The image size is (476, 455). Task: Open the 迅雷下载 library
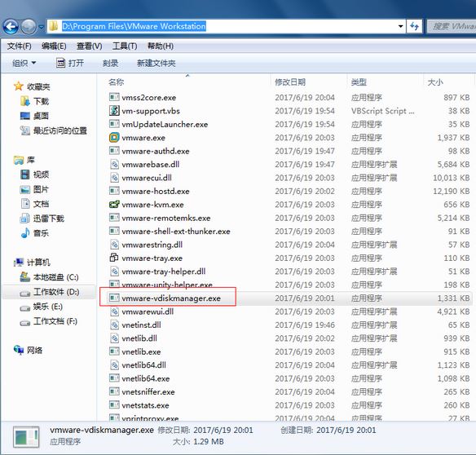[42, 219]
